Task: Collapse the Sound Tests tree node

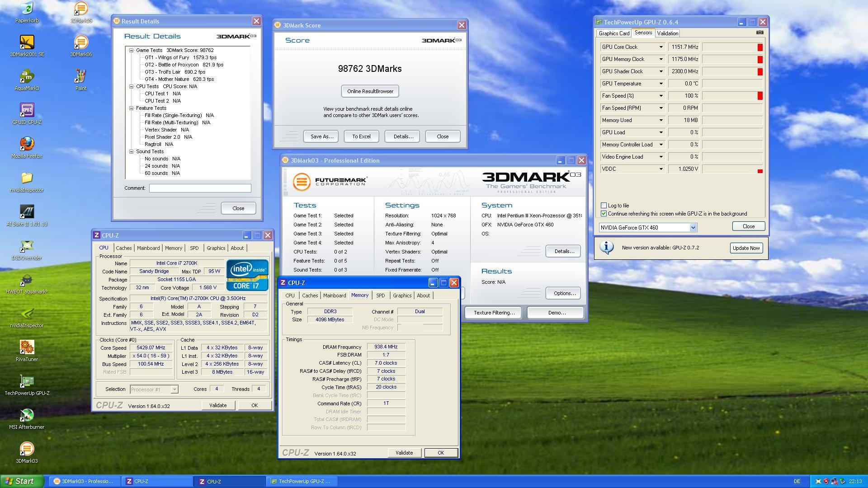Action: pyautogui.click(x=131, y=151)
